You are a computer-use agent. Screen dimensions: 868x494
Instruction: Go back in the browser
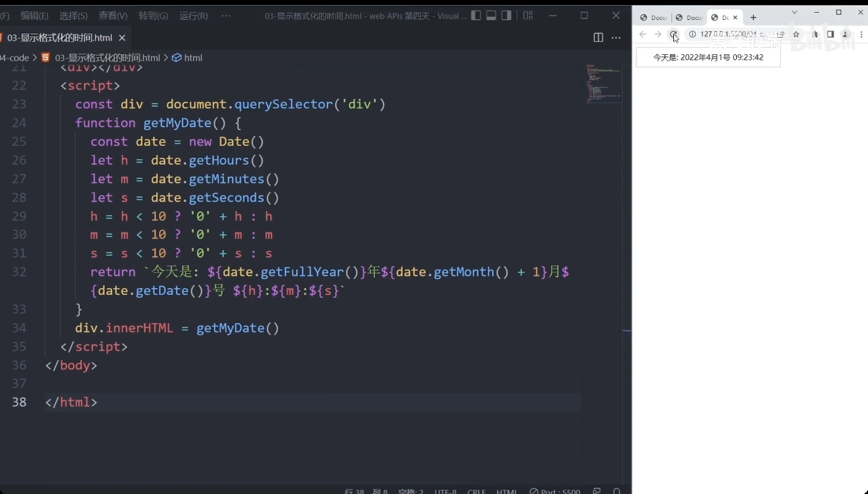(643, 34)
